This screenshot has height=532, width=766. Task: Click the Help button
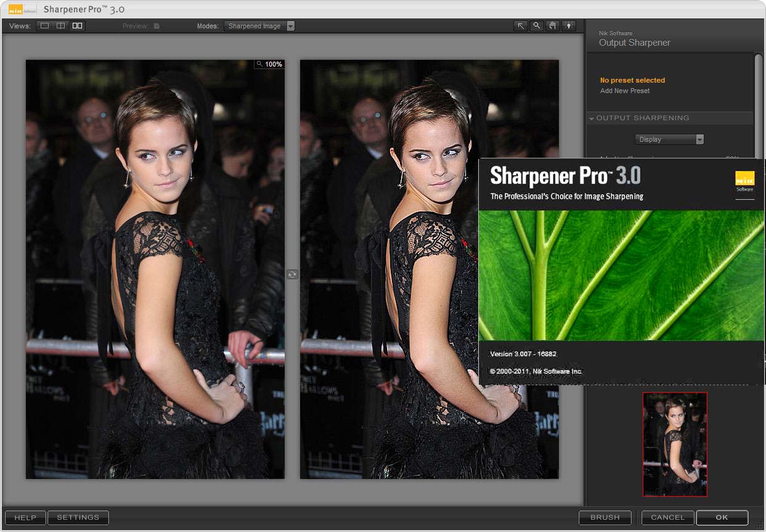pos(25,518)
